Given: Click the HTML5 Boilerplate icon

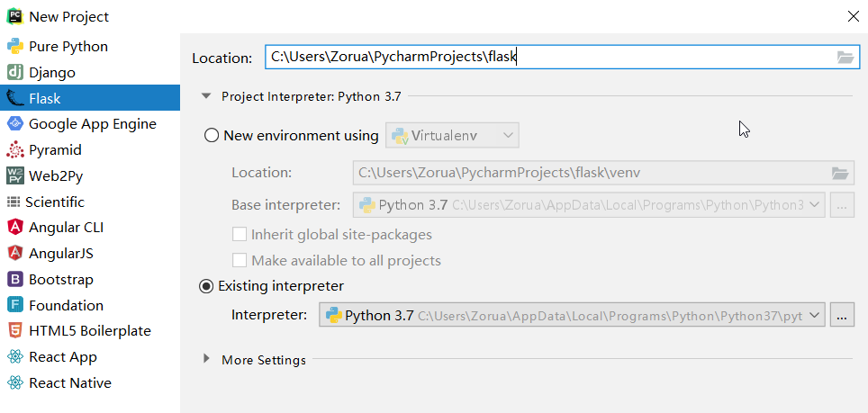Looking at the screenshot, I should (x=14, y=331).
